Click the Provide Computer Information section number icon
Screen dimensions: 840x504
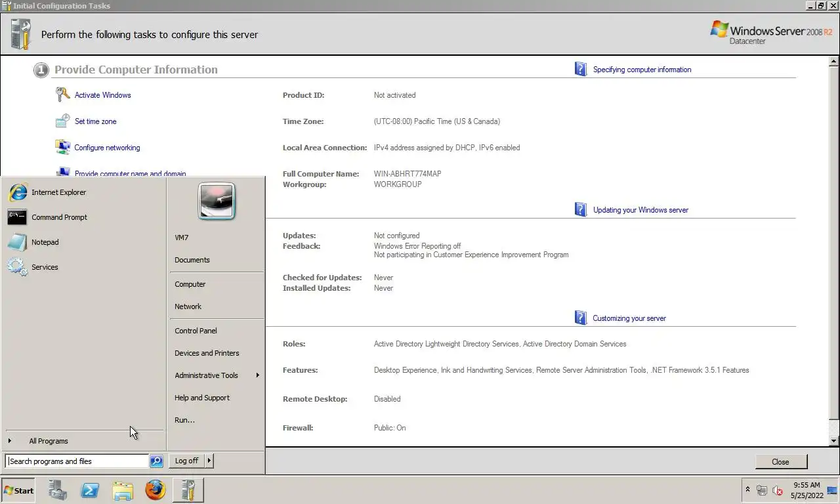pyautogui.click(x=41, y=70)
